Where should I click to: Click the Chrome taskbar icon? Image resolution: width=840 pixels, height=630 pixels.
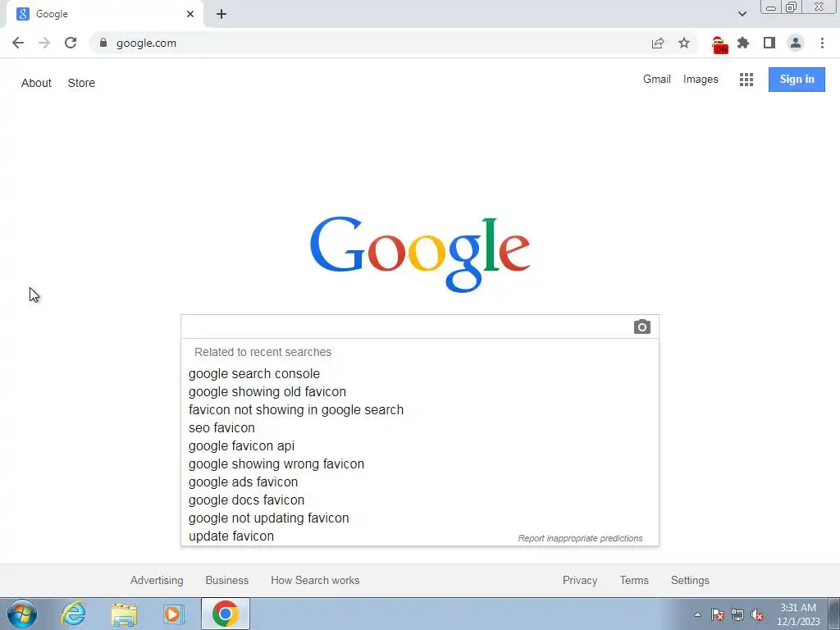(x=226, y=614)
